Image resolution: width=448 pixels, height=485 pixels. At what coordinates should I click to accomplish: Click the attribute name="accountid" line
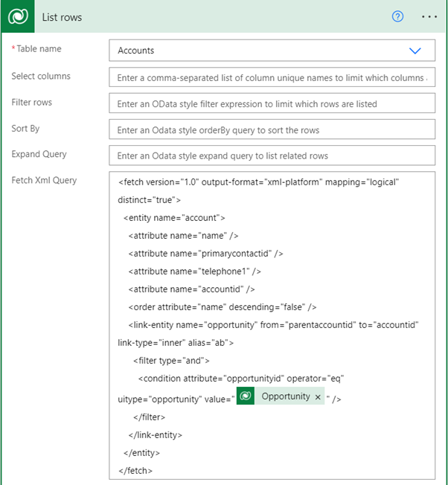click(191, 289)
